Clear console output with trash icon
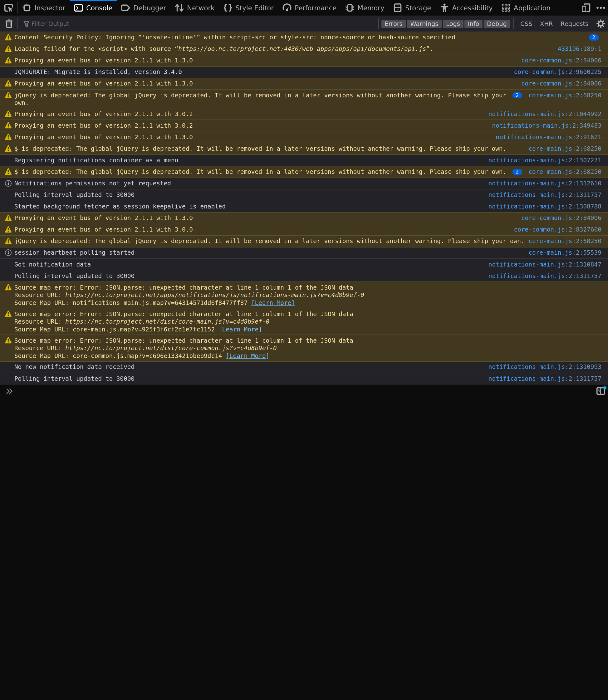Image resolution: width=608 pixels, height=700 pixels. tap(9, 24)
